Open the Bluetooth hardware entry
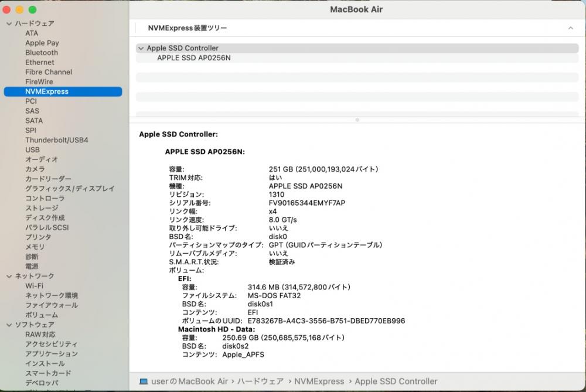 point(42,53)
